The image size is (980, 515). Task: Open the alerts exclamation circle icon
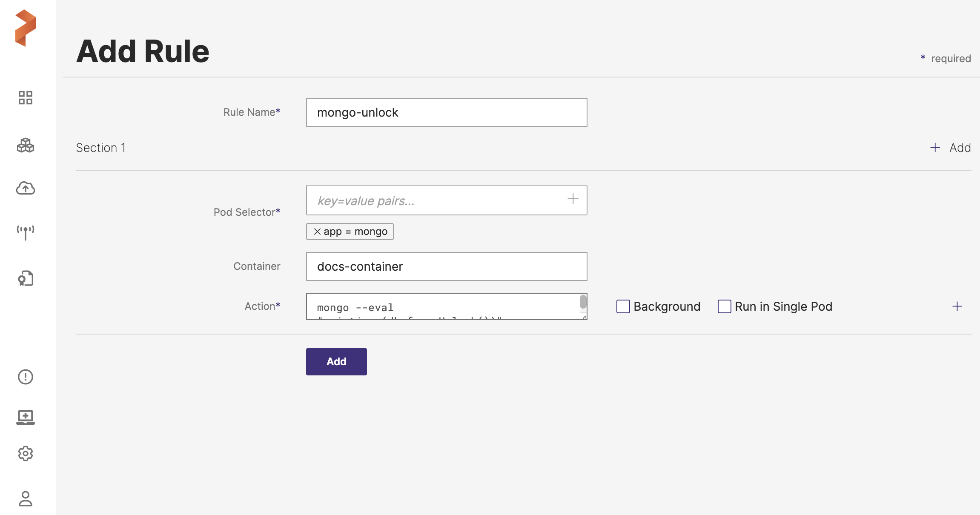pos(26,377)
